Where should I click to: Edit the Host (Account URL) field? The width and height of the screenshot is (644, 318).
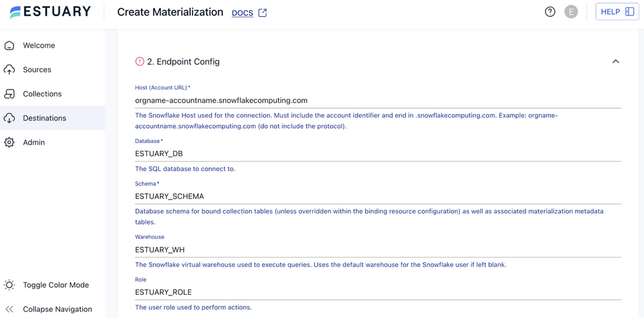click(377, 100)
